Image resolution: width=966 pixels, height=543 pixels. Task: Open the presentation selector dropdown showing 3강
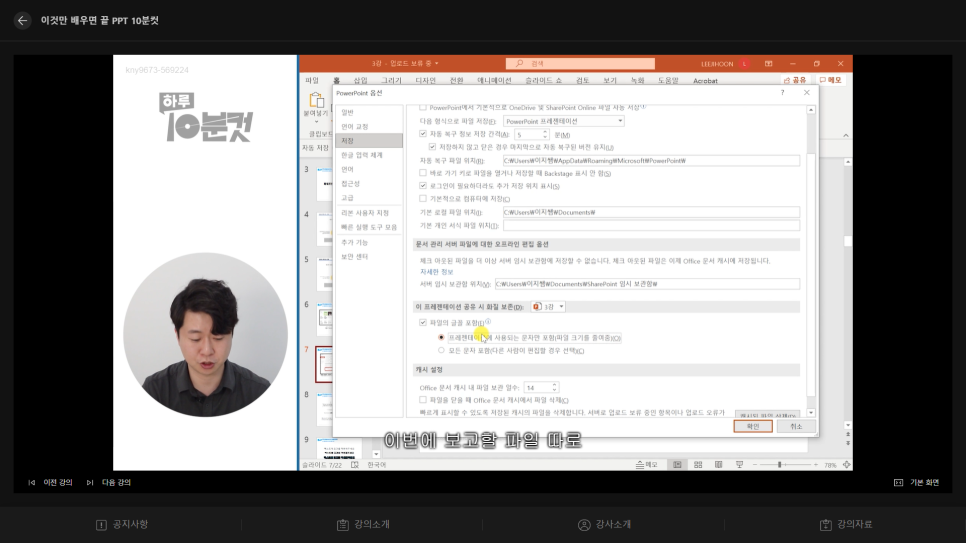point(548,306)
